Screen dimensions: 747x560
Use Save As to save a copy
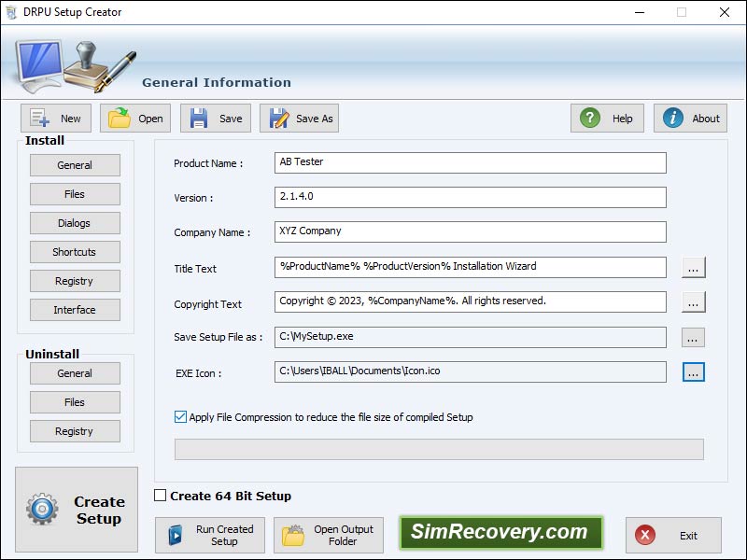pyautogui.click(x=298, y=118)
